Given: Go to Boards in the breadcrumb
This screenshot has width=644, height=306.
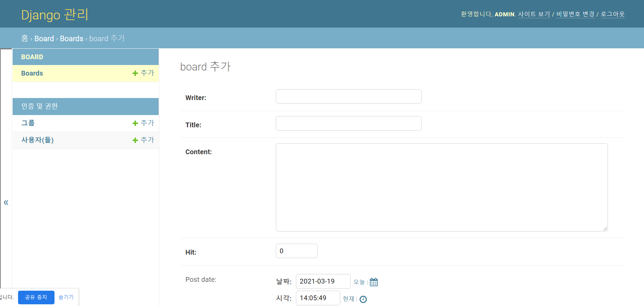Looking at the screenshot, I should click(x=72, y=38).
